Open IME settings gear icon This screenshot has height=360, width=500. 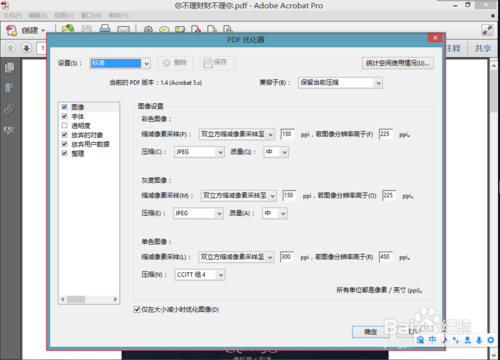[491, 340]
